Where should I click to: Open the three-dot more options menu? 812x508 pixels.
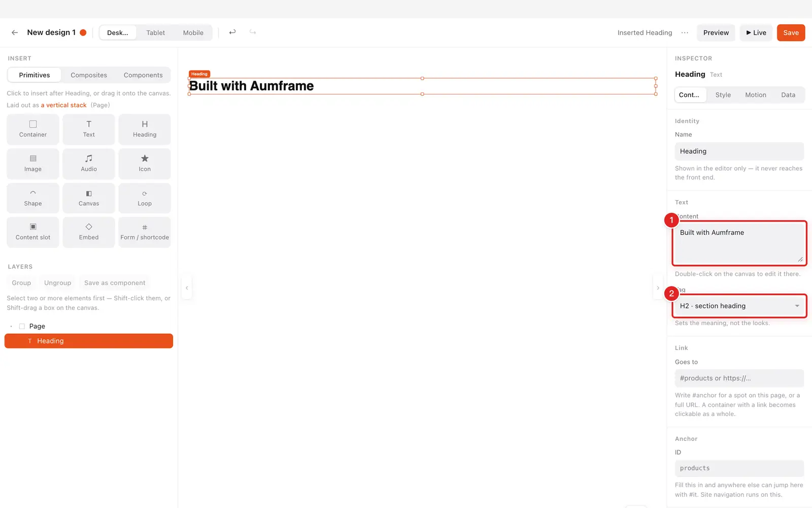pos(685,33)
